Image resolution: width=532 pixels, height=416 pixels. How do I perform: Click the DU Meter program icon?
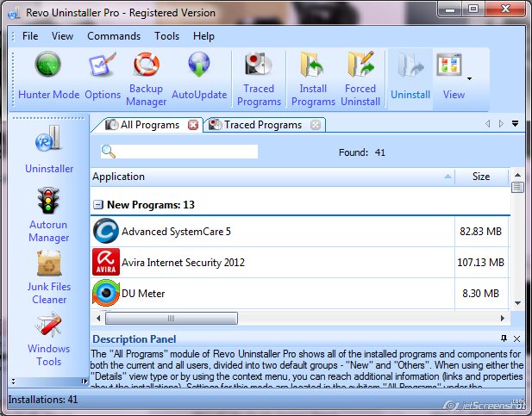click(x=106, y=293)
